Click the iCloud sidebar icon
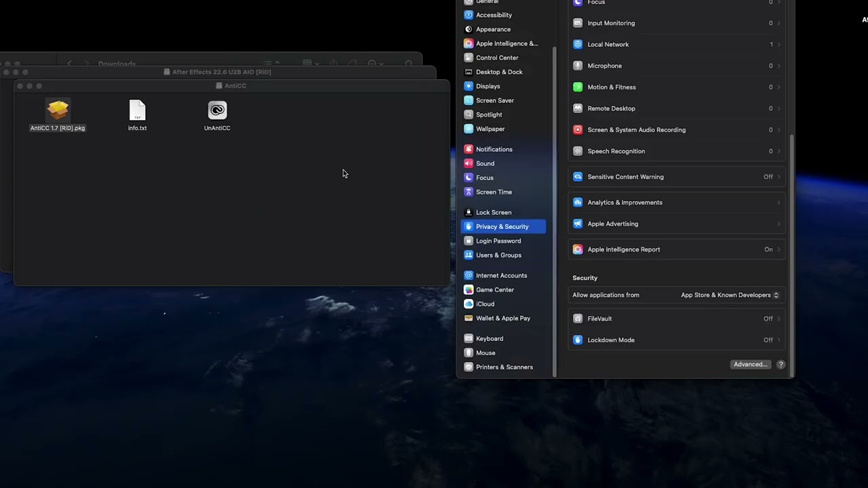The height and width of the screenshot is (488, 868). coord(469,304)
